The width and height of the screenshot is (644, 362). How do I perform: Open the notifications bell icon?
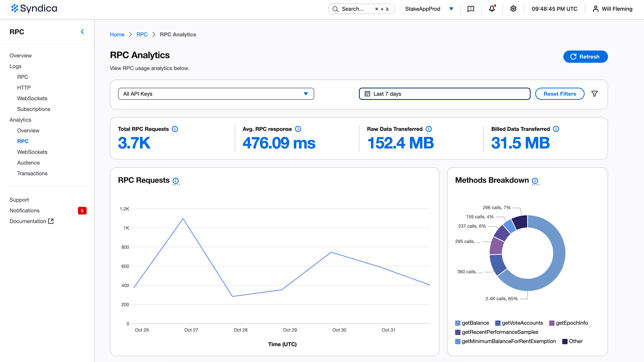tap(492, 9)
